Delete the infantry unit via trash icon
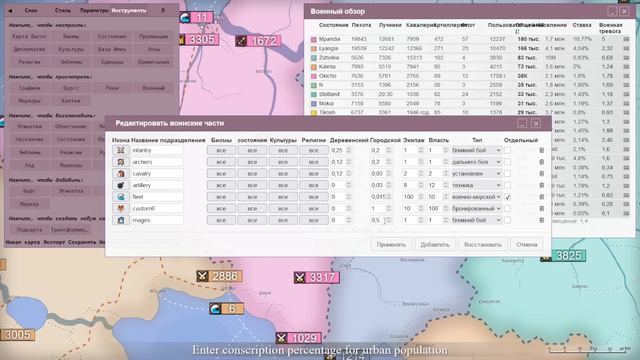Screen dimensions: 640x360 pos(542,150)
